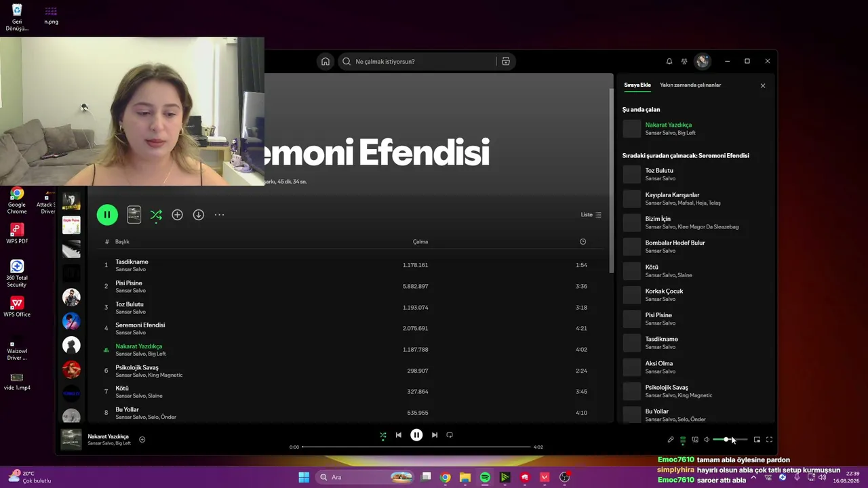Screen dimensions: 868x488
Task: Sort tracks by the Başlık column header
Action: [122, 242]
